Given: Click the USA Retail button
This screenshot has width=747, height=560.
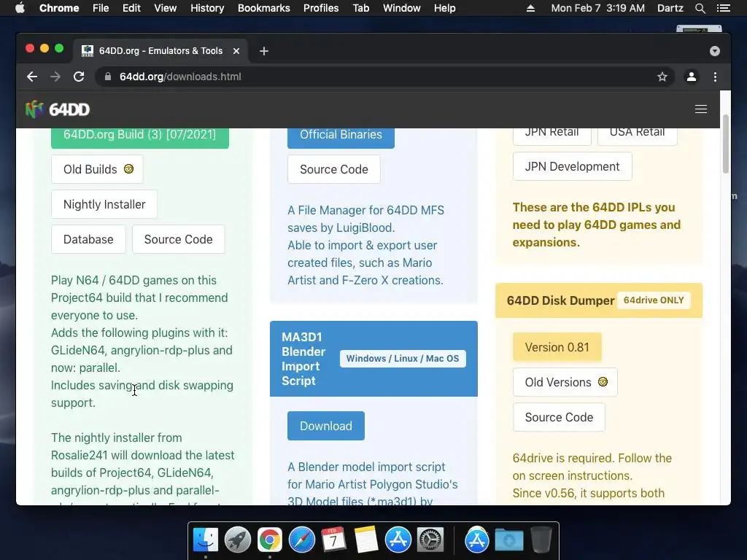Looking at the screenshot, I should coord(637,136).
